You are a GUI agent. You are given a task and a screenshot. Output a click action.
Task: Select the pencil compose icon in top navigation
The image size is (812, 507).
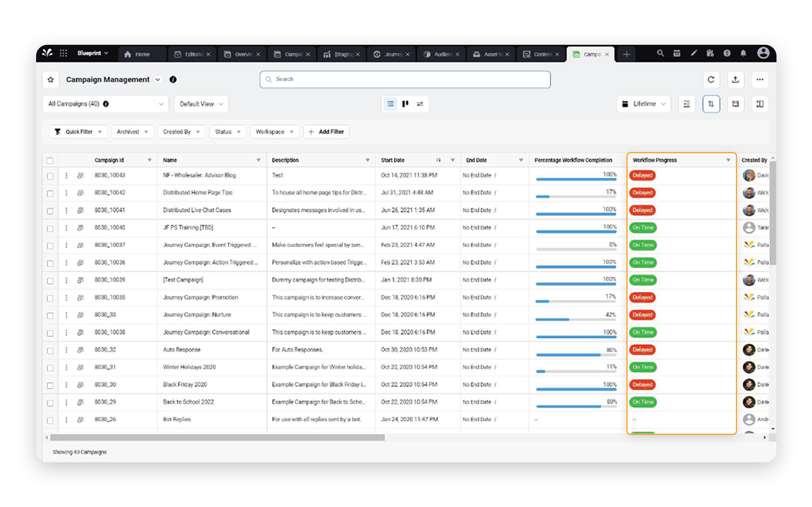pos(694,53)
